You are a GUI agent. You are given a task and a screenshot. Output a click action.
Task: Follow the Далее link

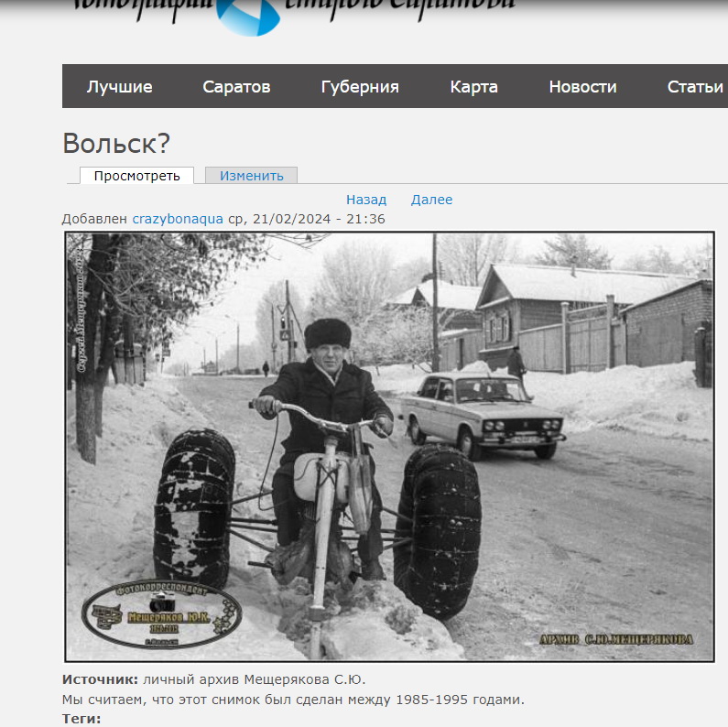[431, 200]
